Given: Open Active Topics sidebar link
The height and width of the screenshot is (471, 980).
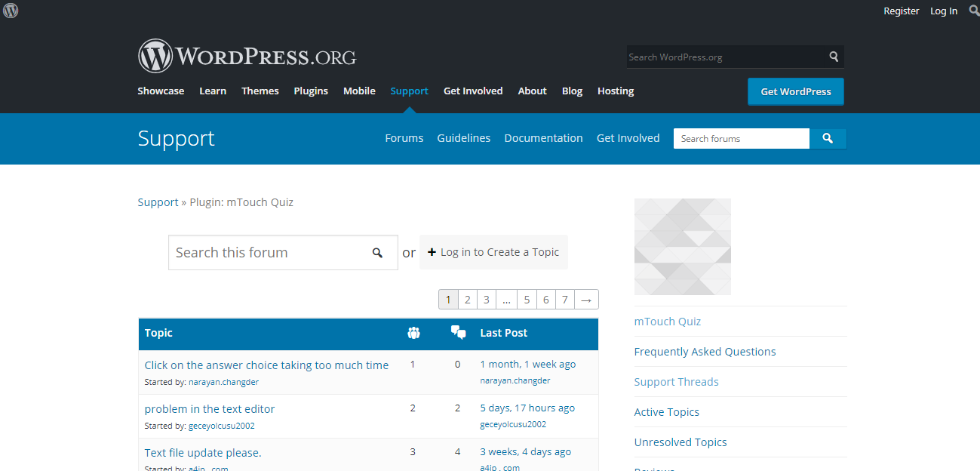Looking at the screenshot, I should (x=667, y=412).
